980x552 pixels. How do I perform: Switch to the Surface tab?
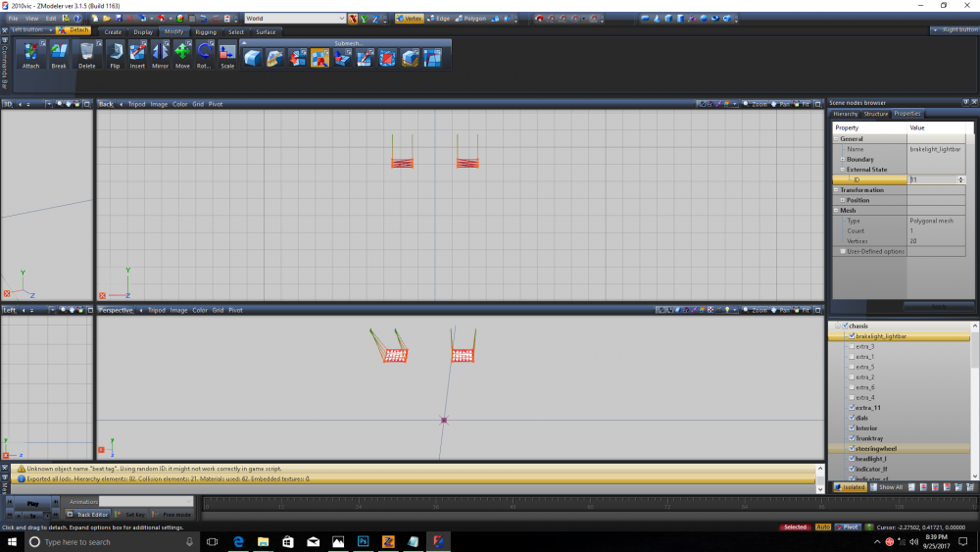pos(266,32)
